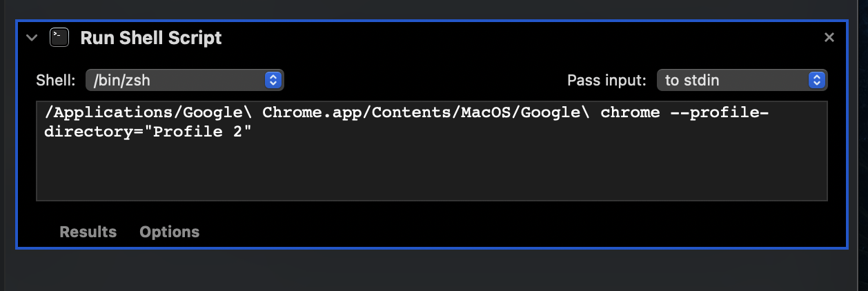
Task: Switch to the Results tab
Action: [x=88, y=232]
